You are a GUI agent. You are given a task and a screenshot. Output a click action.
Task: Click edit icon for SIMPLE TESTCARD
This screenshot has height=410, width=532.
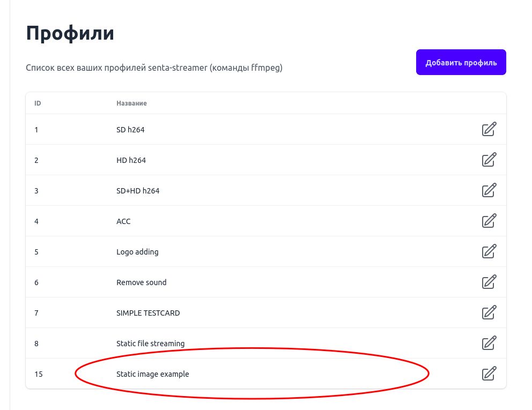489,312
